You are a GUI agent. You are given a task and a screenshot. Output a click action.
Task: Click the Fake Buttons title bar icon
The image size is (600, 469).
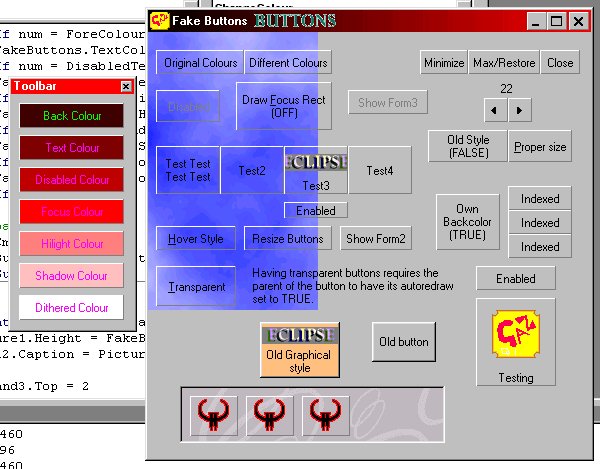click(159, 19)
